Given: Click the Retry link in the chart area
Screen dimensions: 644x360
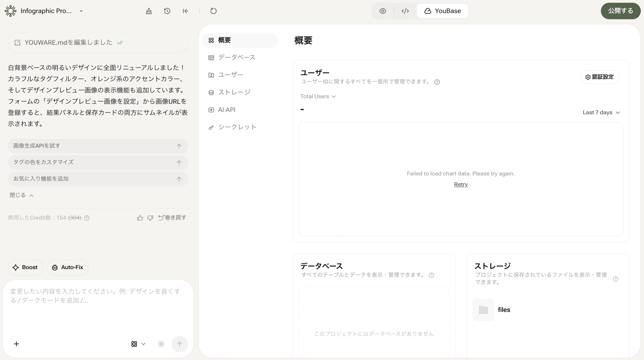Looking at the screenshot, I should [x=461, y=184].
